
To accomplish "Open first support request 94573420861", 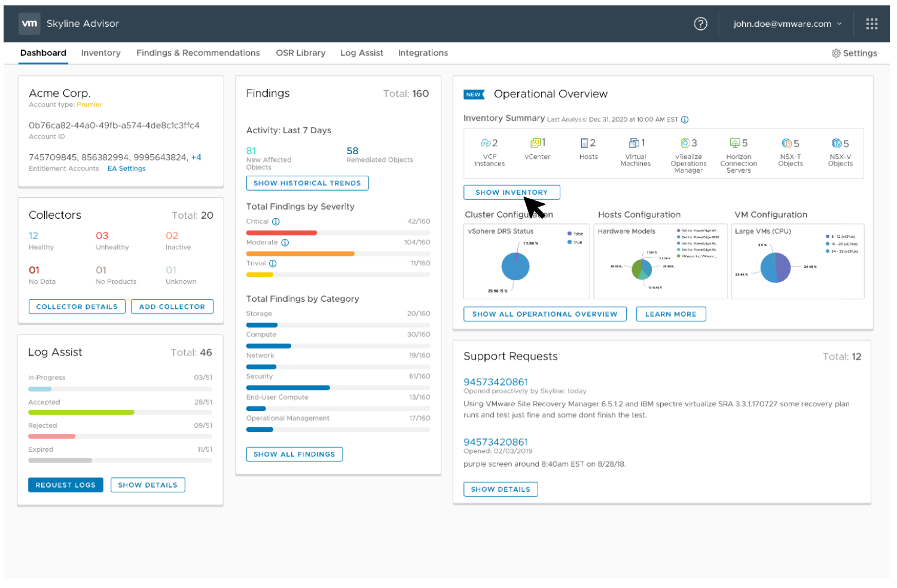I will coord(495,382).
